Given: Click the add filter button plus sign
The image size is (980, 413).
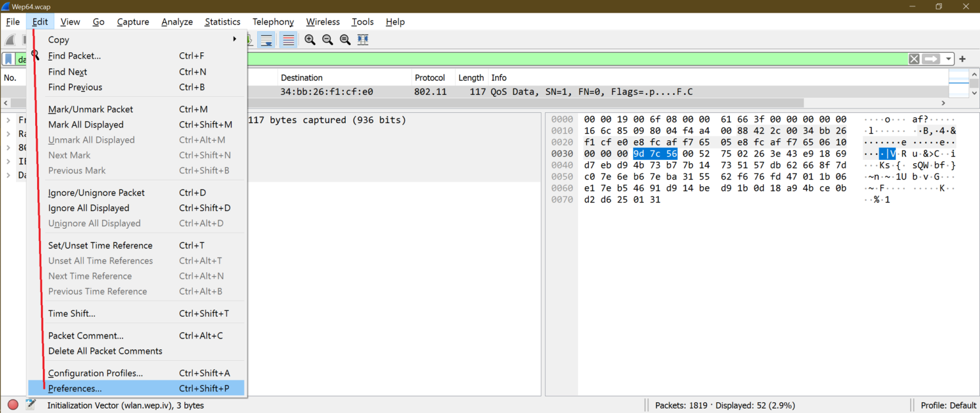Looking at the screenshot, I should click(x=963, y=59).
